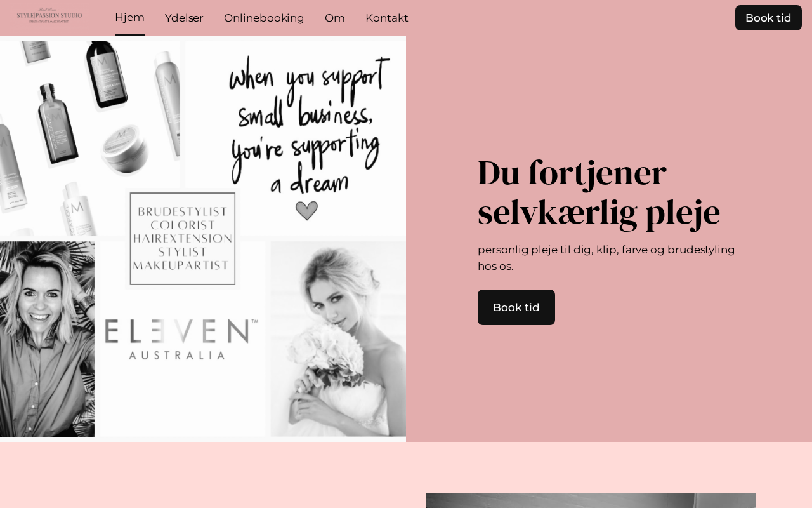812x508 pixels.
Task: Click Book tid button below the headline
Action: pyautogui.click(x=516, y=307)
